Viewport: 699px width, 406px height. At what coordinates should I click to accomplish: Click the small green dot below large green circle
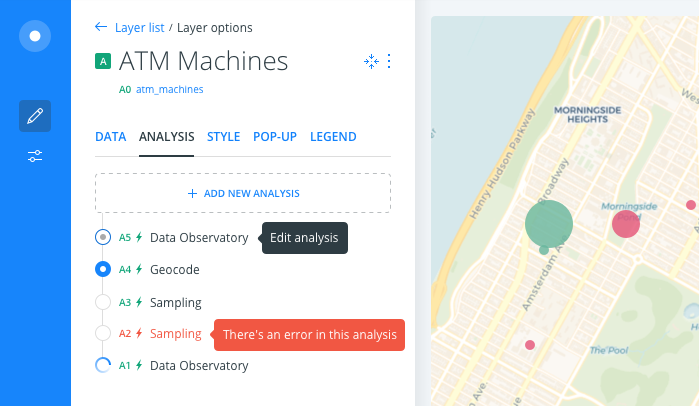544,250
